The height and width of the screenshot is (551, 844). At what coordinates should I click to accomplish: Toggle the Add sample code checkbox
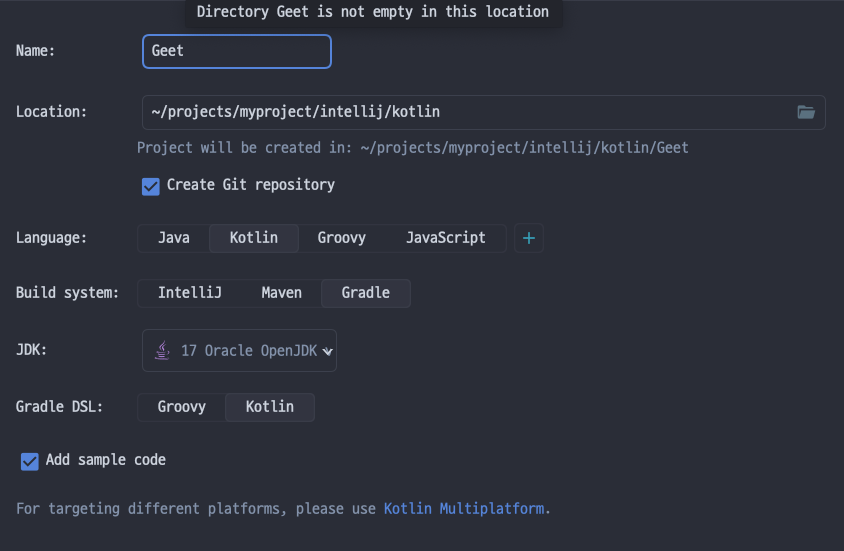30,461
